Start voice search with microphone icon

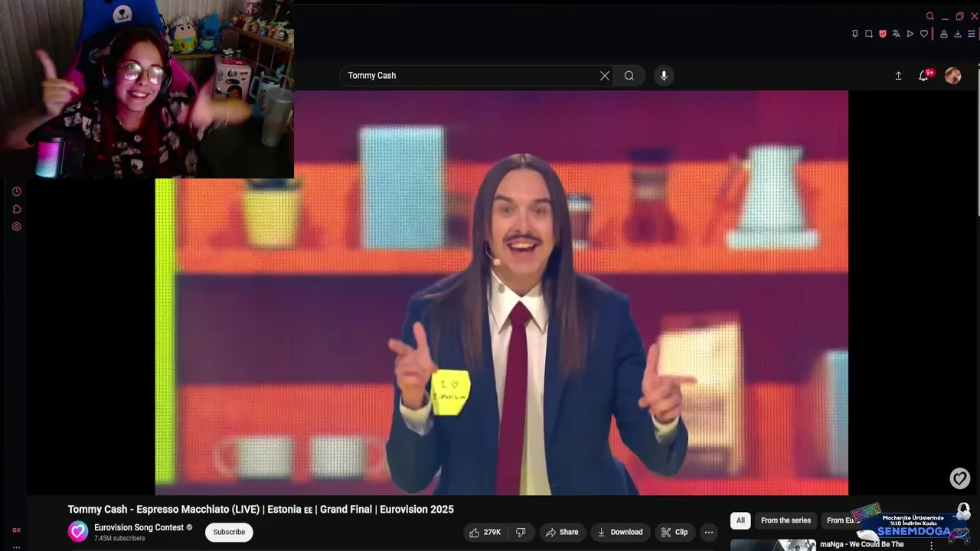[664, 76]
